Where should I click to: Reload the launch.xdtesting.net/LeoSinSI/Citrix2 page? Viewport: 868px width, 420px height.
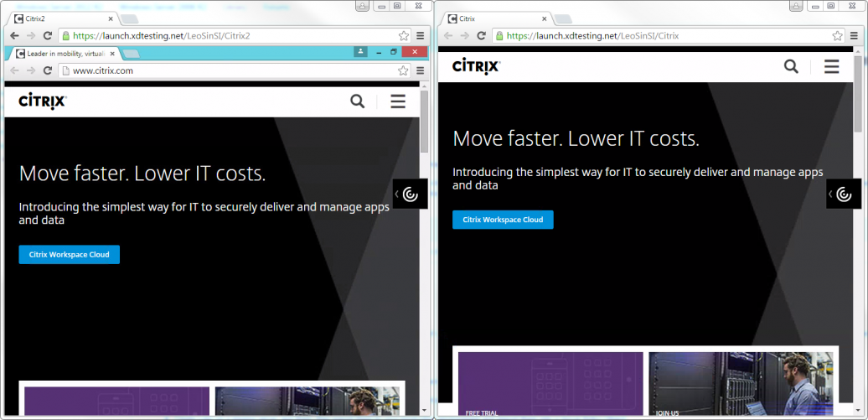(48, 36)
